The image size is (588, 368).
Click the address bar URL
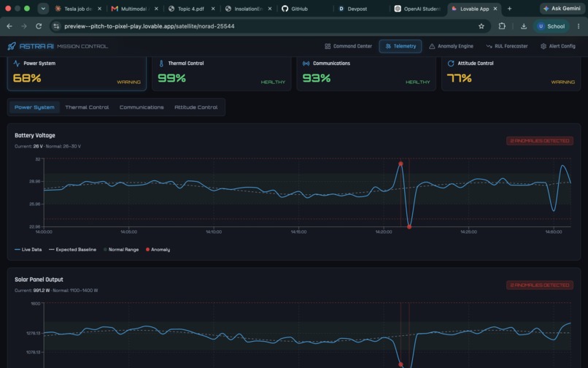point(150,26)
